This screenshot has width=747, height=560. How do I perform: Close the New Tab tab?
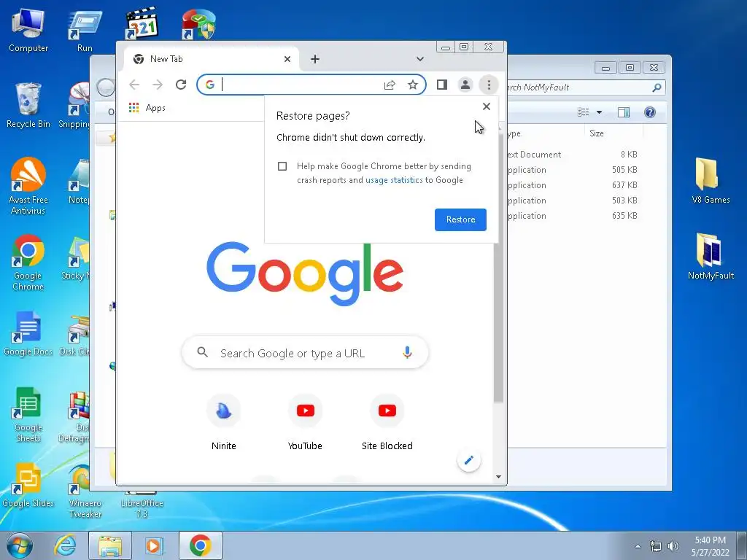point(287,59)
